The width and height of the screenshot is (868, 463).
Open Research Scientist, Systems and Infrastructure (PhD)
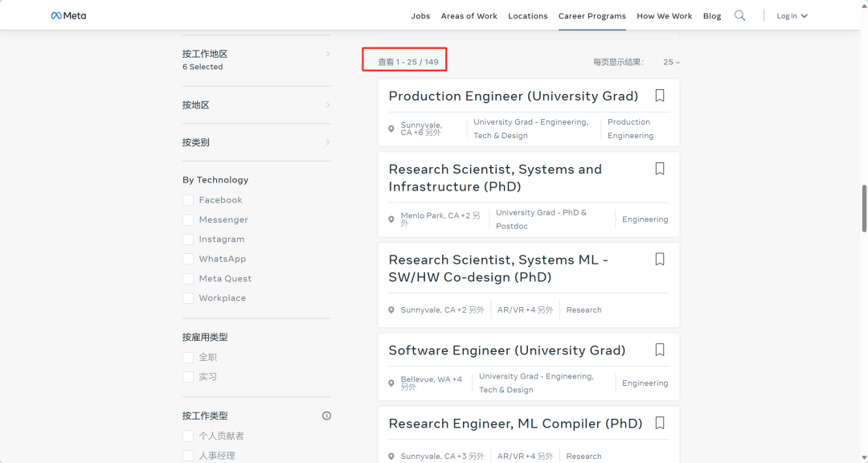click(x=495, y=178)
